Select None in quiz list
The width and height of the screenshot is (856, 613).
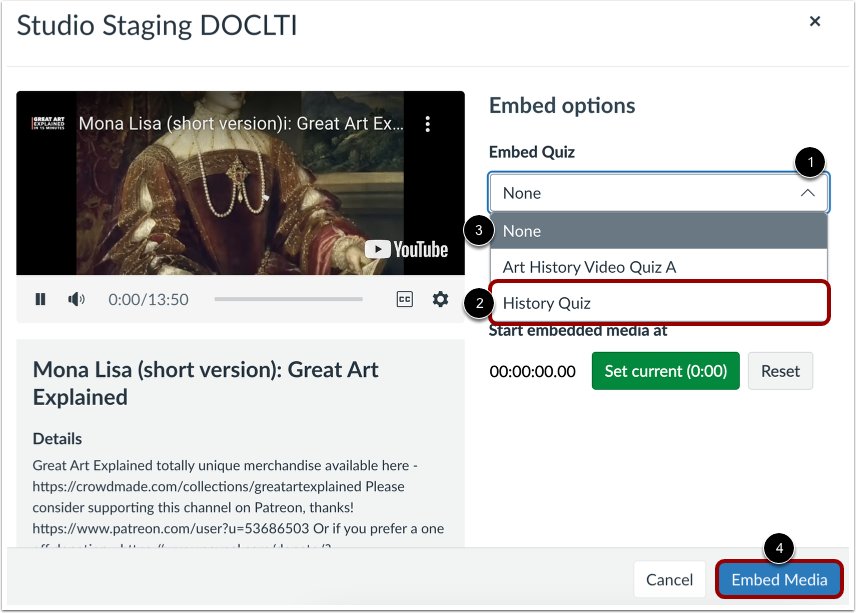[659, 231]
